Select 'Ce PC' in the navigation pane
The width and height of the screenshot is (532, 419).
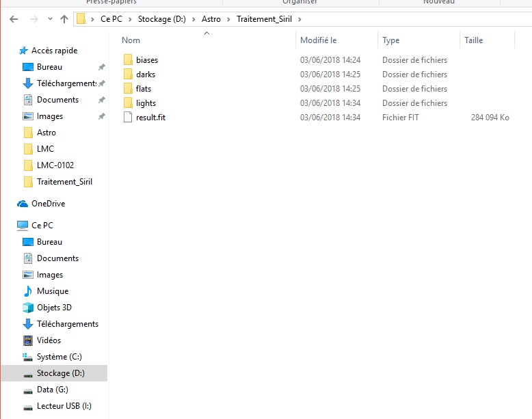pos(42,226)
